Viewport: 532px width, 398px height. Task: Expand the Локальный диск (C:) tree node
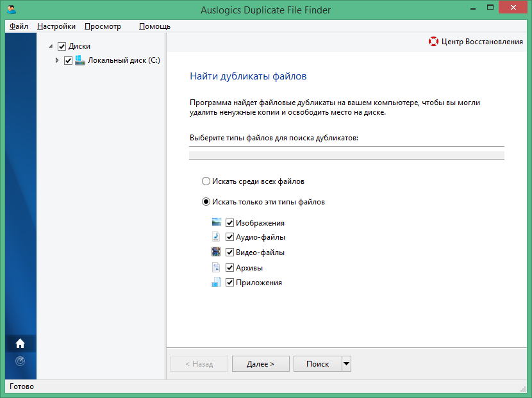56,60
